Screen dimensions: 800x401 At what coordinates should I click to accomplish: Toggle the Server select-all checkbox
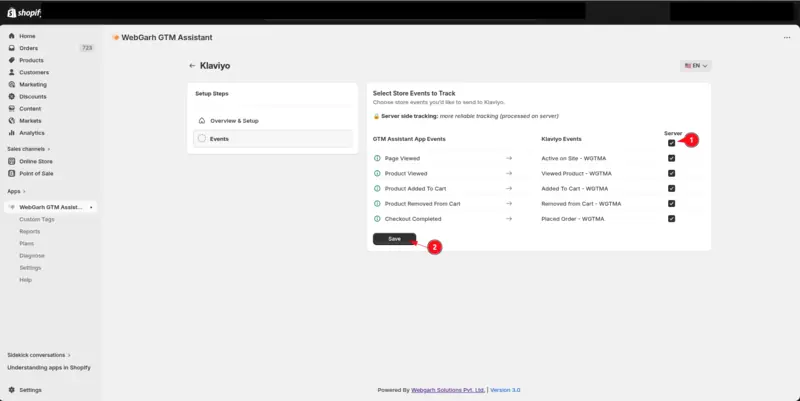(x=671, y=143)
